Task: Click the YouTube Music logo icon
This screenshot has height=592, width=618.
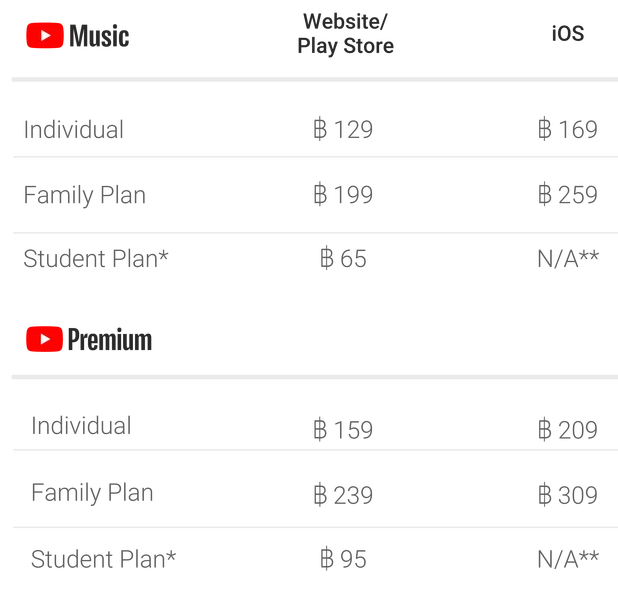Action: 45,35
